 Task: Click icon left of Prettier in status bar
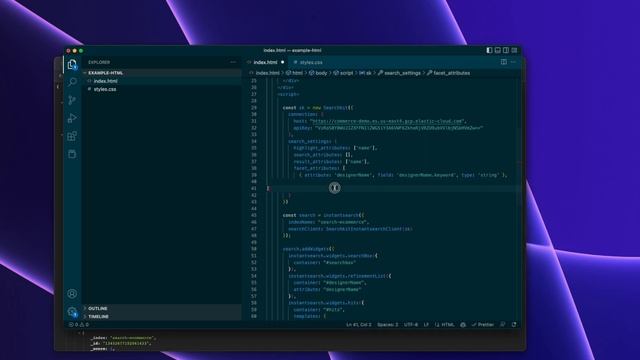pyautogui.click(x=463, y=324)
